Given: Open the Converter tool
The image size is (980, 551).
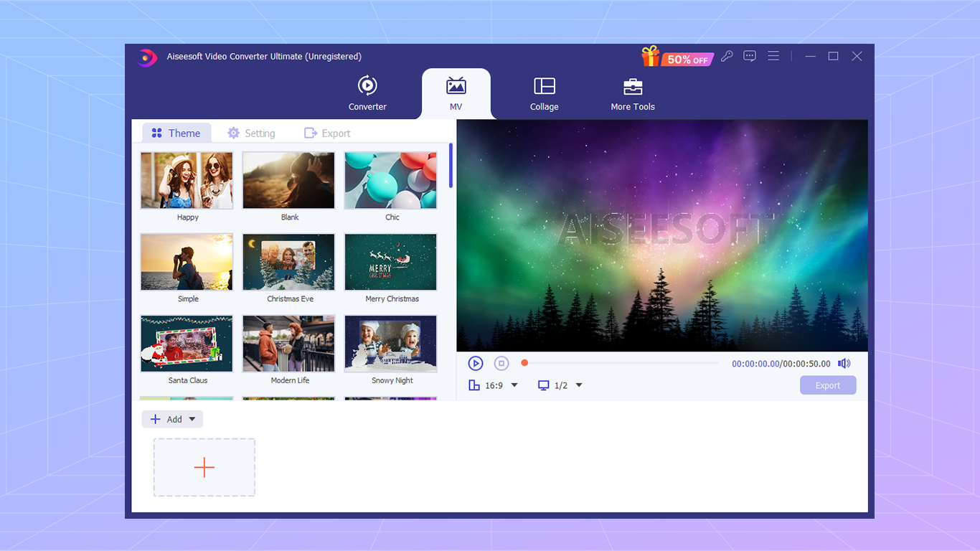Looking at the screenshot, I should click(x=367, y=93).
